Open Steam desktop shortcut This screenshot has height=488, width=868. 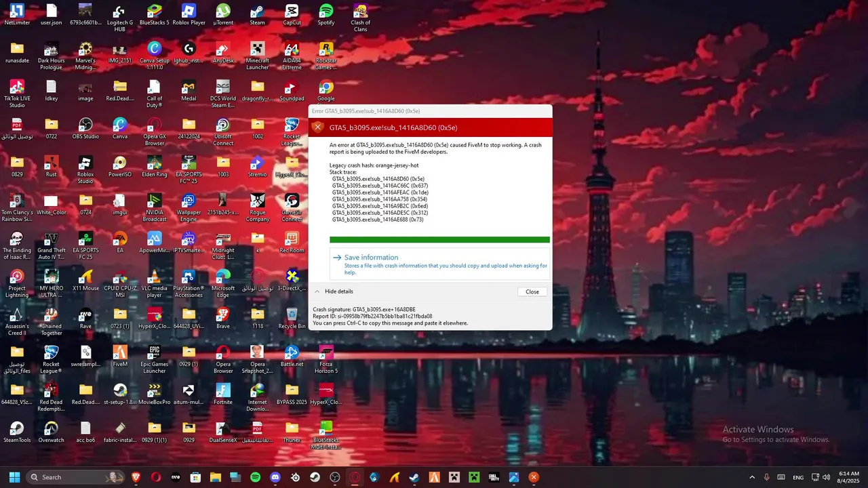coord(258,14)
